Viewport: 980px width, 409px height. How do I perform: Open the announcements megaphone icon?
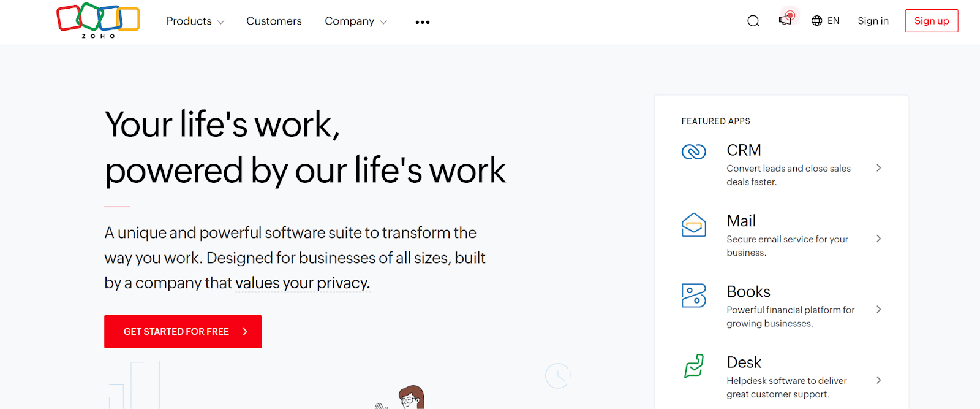pyautogui.click(x=785, y=20)
